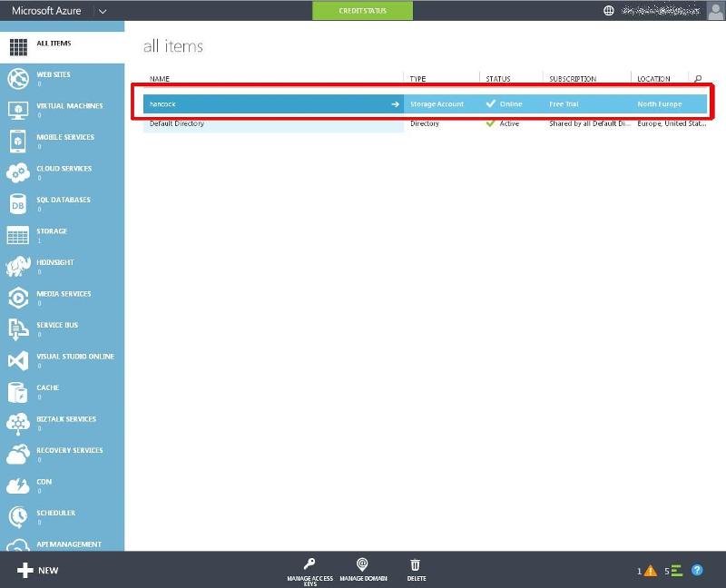
Task: Select the CDN lightning cloud icon
Action: tap(18, 485)
